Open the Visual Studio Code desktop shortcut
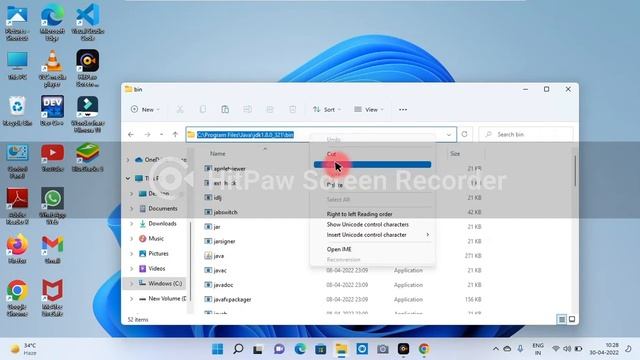The width and height of the screenshot is (640, 360). click(88, 21)
